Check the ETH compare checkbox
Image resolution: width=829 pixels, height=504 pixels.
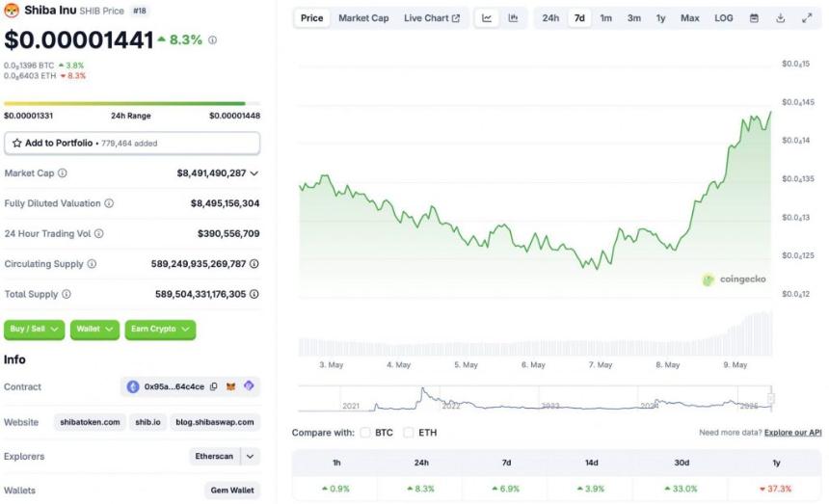point(408,433)
